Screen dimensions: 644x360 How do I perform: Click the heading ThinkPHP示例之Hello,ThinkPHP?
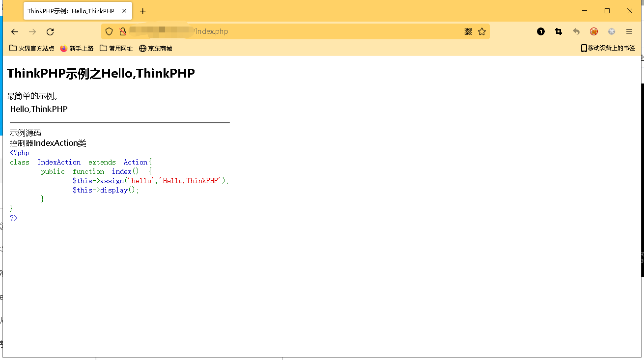pyautogui.click(x=101, y=73)
